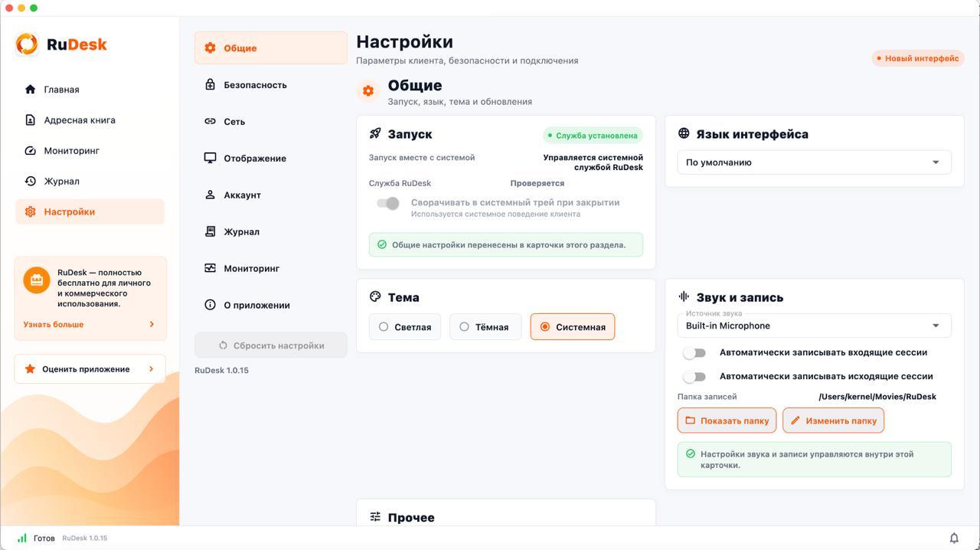The width and height of the screenshot is (980, 550).
Task: Click the star icon on Оценить приложение
Action: tap(30, 369)
